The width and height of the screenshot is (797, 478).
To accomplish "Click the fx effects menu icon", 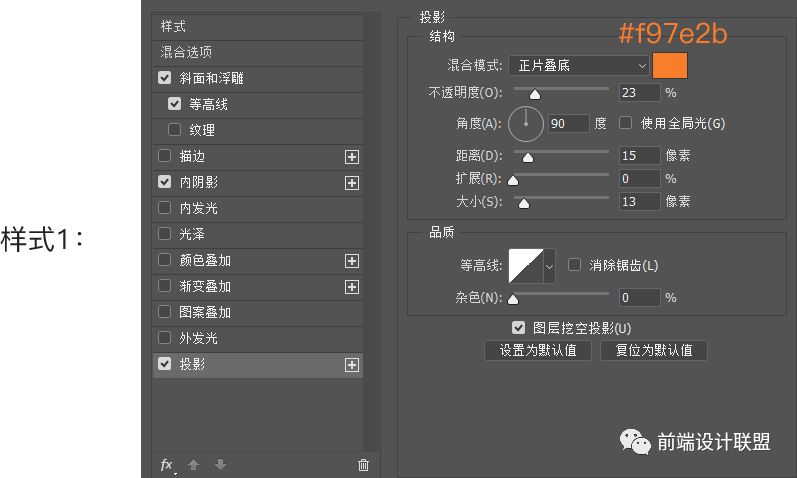I will [167, 465].
